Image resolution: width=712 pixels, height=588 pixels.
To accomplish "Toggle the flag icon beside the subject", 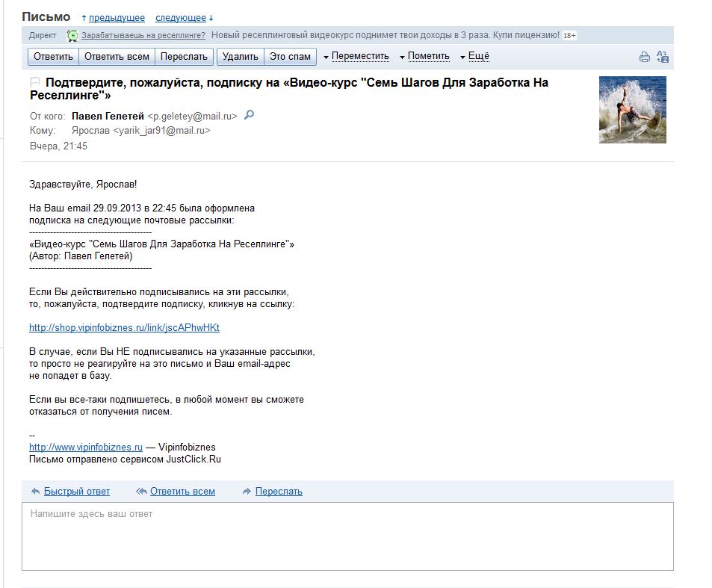I will pyautogui.click(x=35, y=82).
